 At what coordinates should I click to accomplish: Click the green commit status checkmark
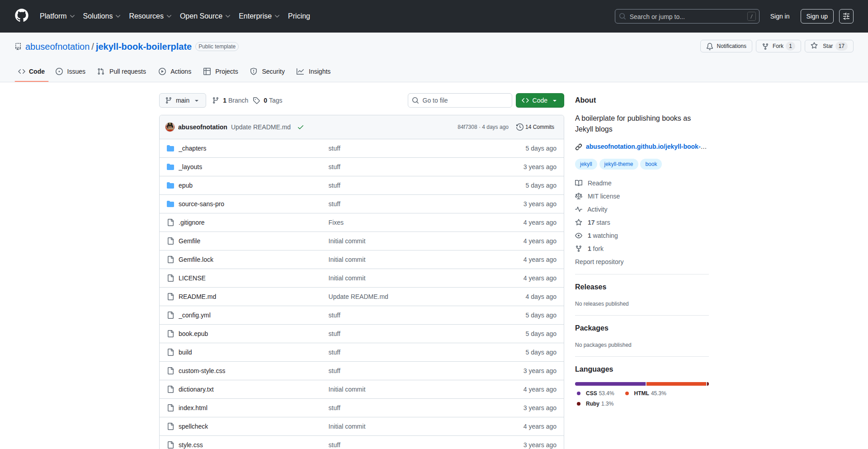pos(301,127)
